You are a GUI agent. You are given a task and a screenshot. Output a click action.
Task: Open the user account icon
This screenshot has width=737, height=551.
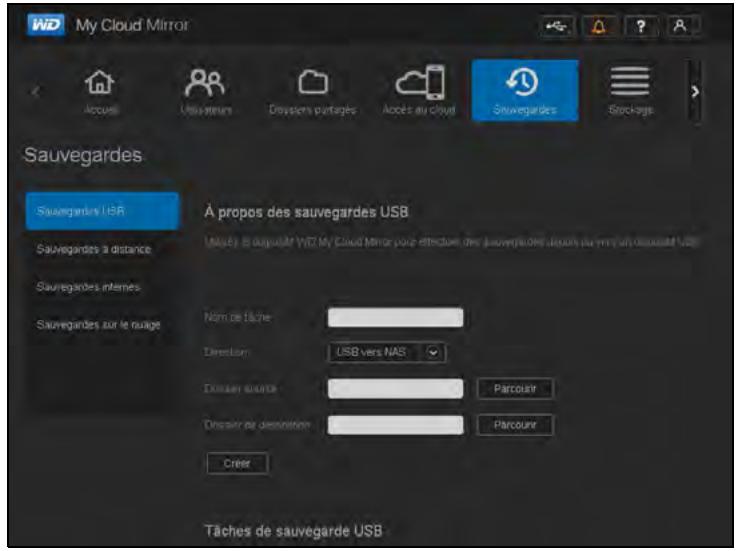click(x=681, y=26)
